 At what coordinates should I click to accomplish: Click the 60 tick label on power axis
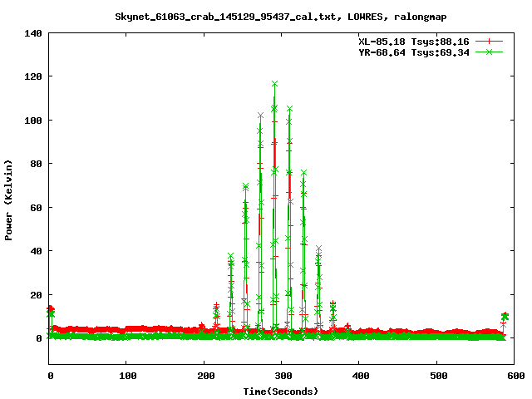pyautogui.click(x=36, y=207)
